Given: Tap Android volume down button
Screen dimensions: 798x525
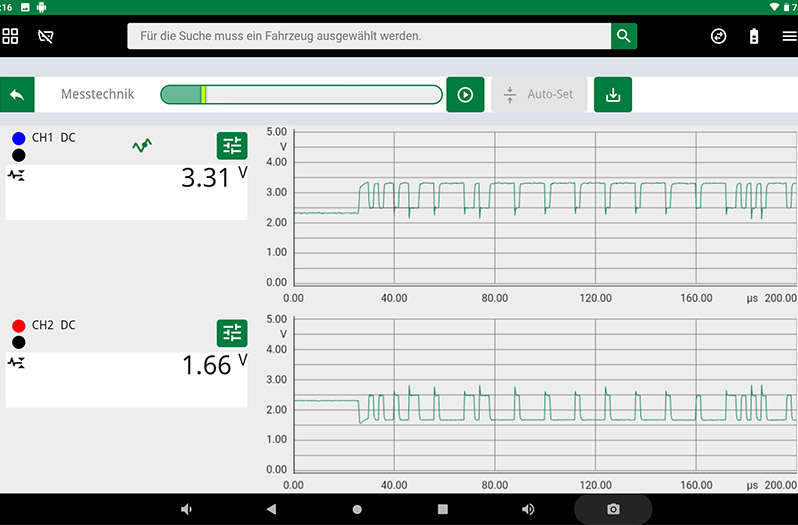Looking at the screenshot, I should tap(186, 509).
